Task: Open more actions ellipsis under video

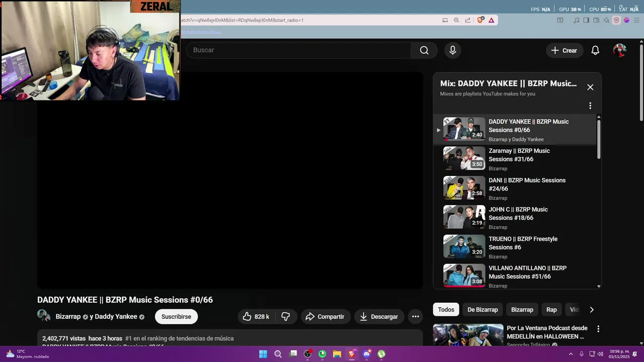Action: pyautogui.click(x=416, y=317)
